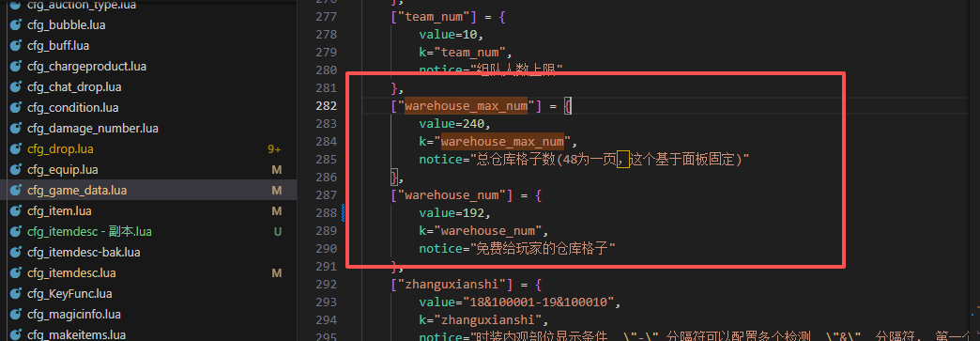Image resolution: width=980 pixels, height=341 pixels.
Task: Click the gutter change marker at line 288
Action: point(344,212)
